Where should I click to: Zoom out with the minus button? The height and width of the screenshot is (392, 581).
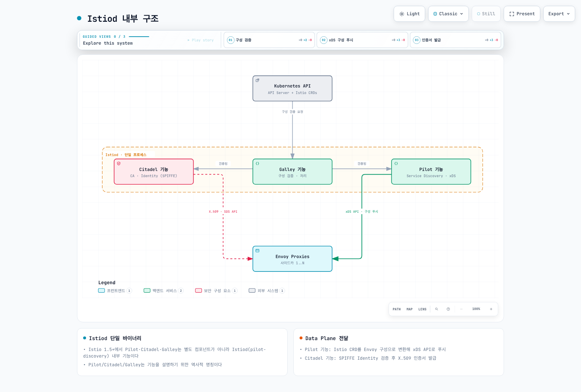pos(461,309)
